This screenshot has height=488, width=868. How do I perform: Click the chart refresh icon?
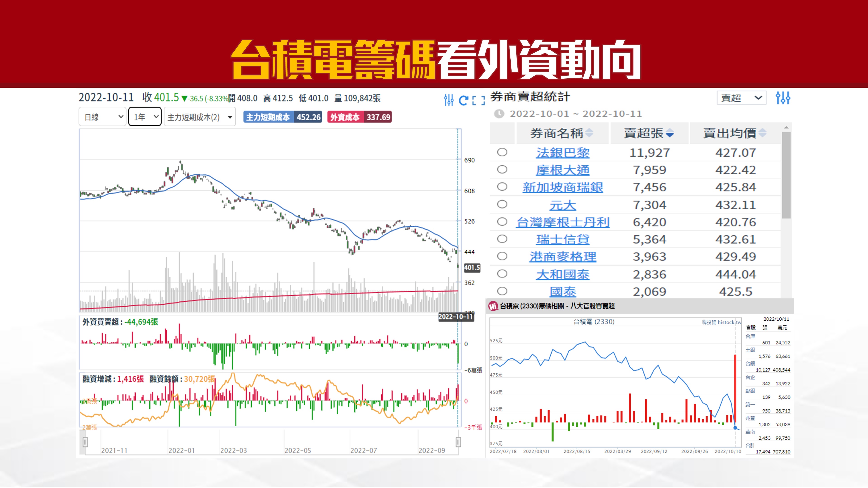pos(463,100)
